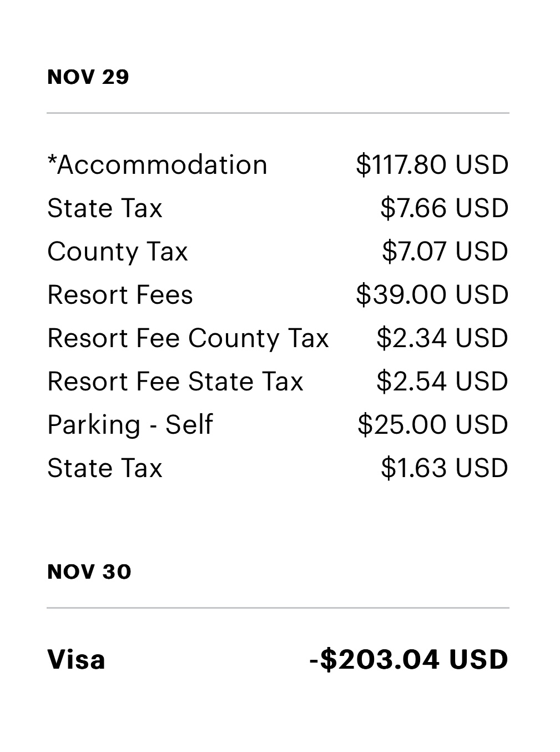Click the $2.34 USD amount
The width and height of the screenshot is (560, 752).
pyautogui.click(x=442, y=338)
